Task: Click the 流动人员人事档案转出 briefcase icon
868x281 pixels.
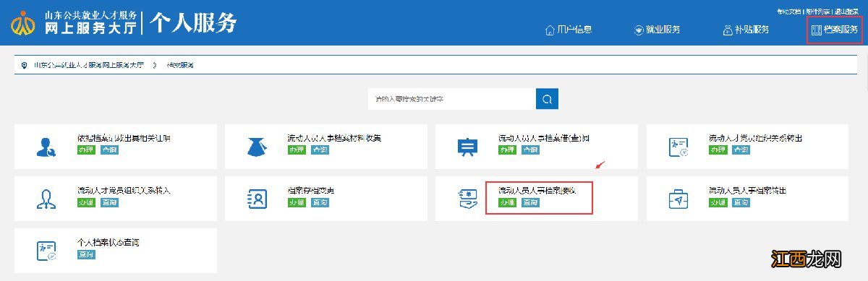Action: 678,199
